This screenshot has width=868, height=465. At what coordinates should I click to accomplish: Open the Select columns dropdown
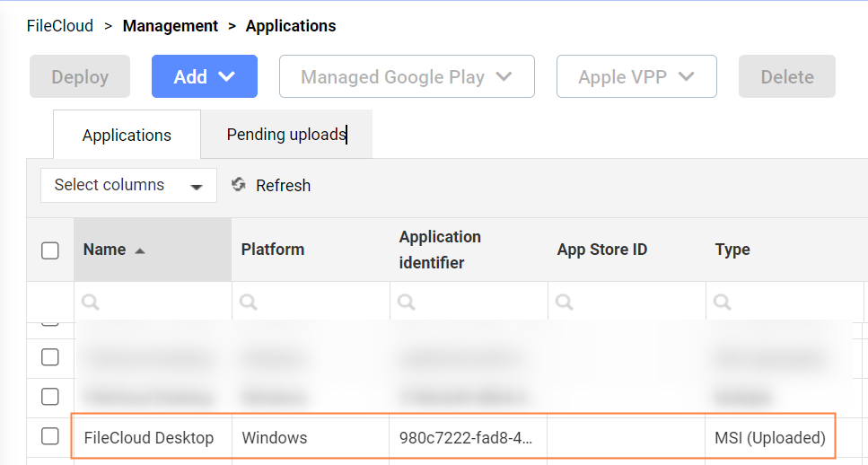click(x=128, y=186)
